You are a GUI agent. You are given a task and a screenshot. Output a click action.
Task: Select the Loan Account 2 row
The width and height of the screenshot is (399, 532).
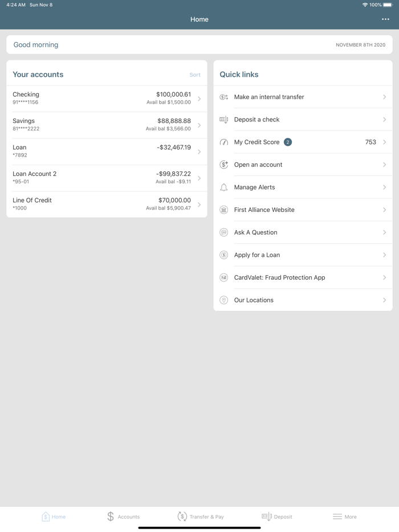tap(107, 178)
